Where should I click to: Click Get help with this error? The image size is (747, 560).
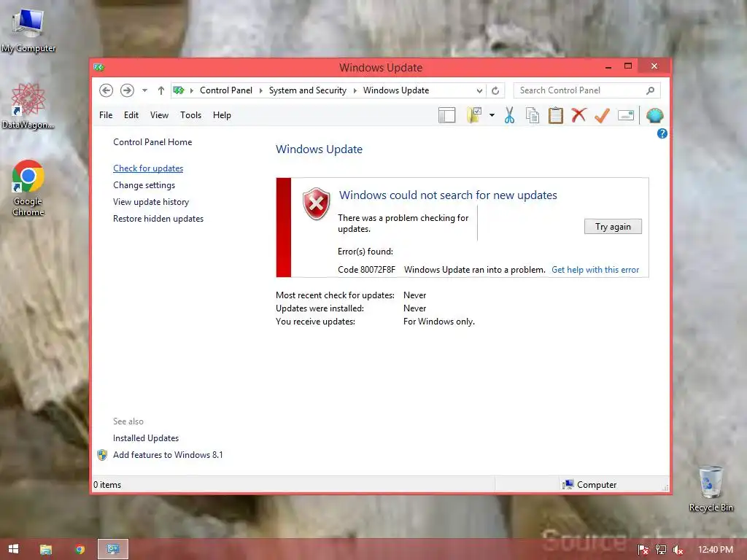595,270
